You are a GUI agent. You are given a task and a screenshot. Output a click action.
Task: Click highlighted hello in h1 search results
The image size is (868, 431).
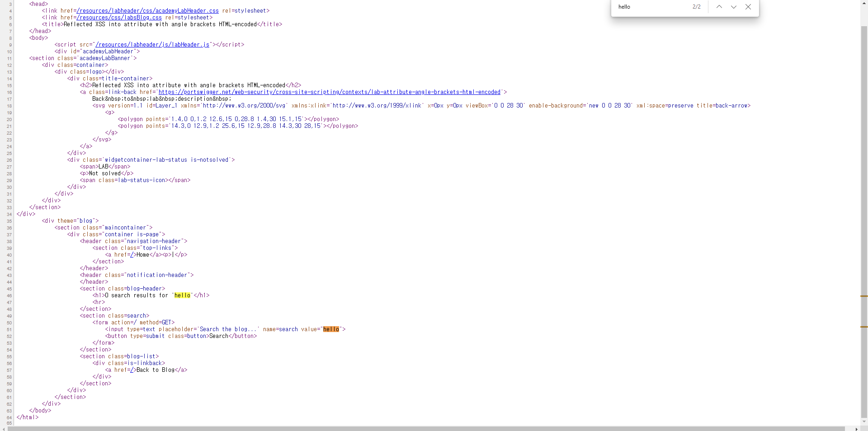click(x=182, y=295)
